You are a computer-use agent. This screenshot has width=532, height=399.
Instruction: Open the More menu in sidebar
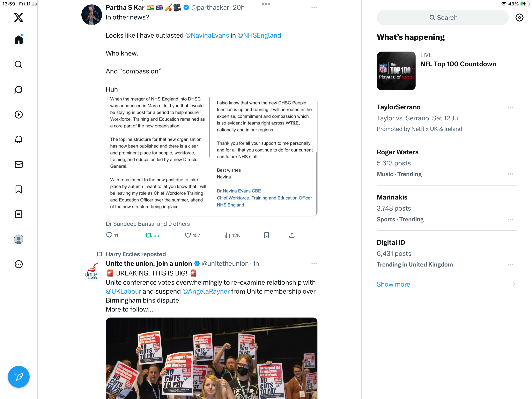[18, 264]
